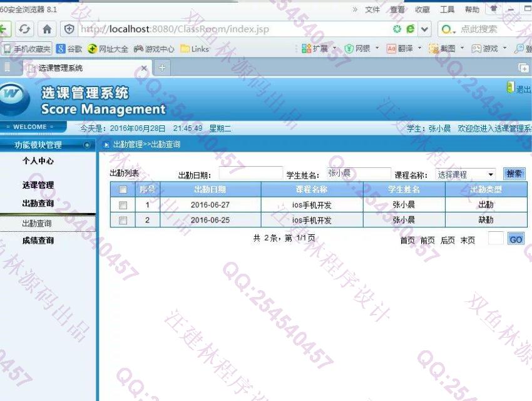Click the 学生姓名 input containing 张小晨
Screen dimensions: 532x401
pos(359,173)
